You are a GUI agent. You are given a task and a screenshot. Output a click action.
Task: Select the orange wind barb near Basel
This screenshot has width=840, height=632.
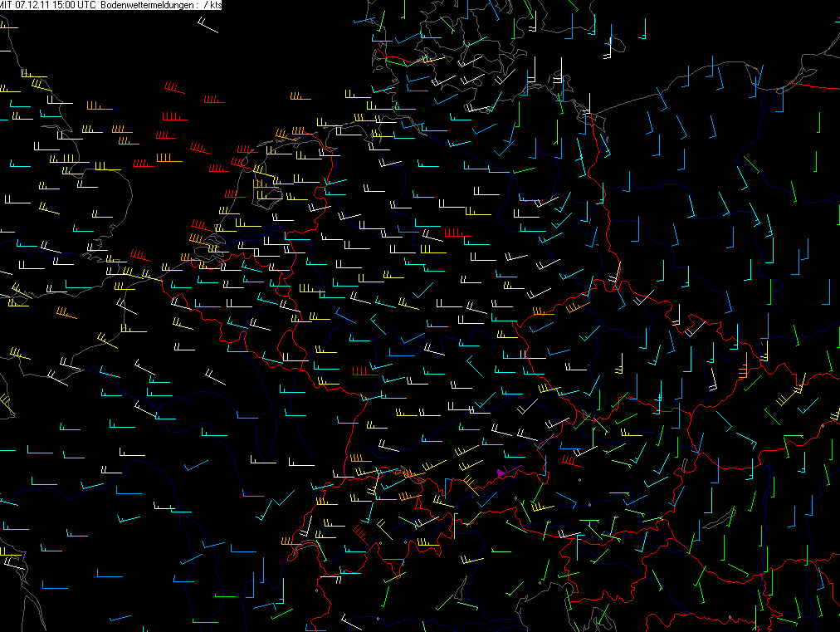pyautogui.click(x=359, y=458)
